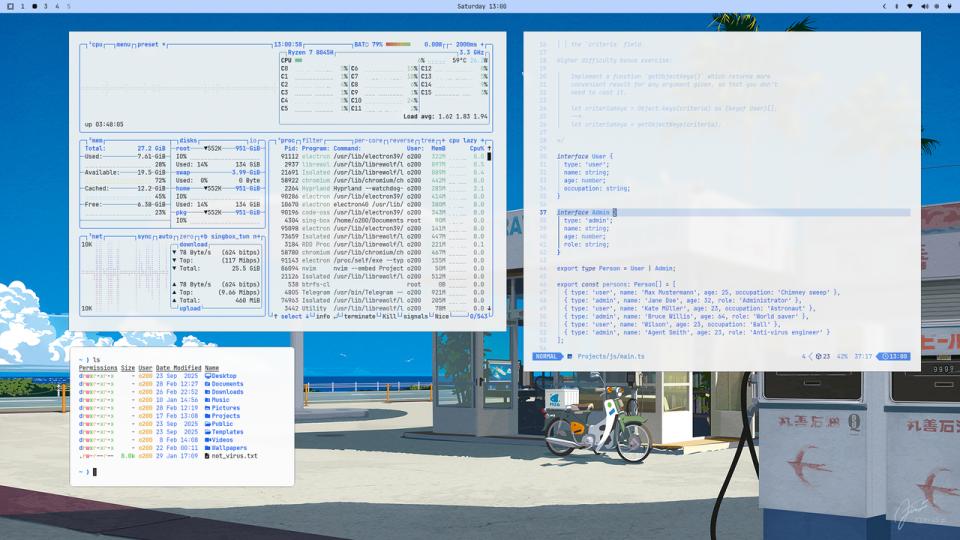This screenshot has width=960, height=540.
Task: Switch to workspace 3 in top bar
Action: click(x=45, y=6)
